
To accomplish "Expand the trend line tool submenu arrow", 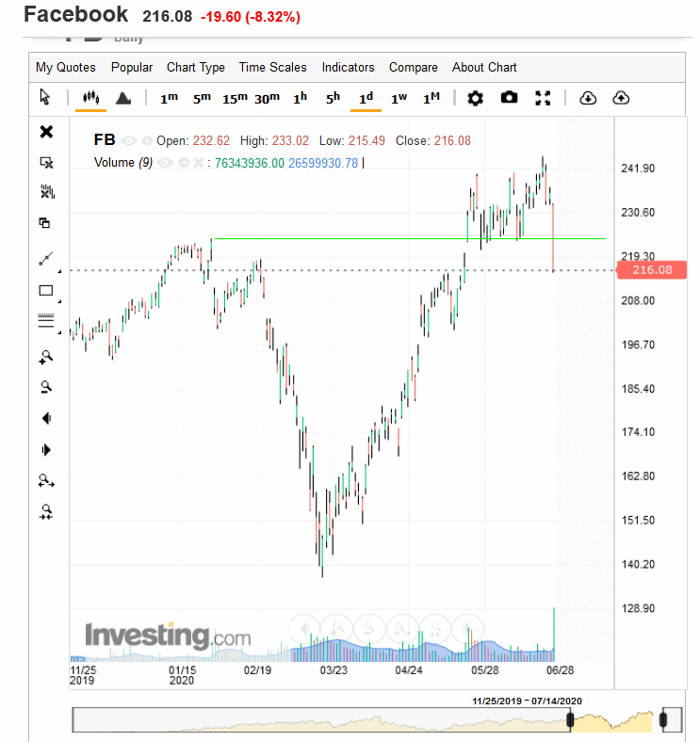I will 59,271.
